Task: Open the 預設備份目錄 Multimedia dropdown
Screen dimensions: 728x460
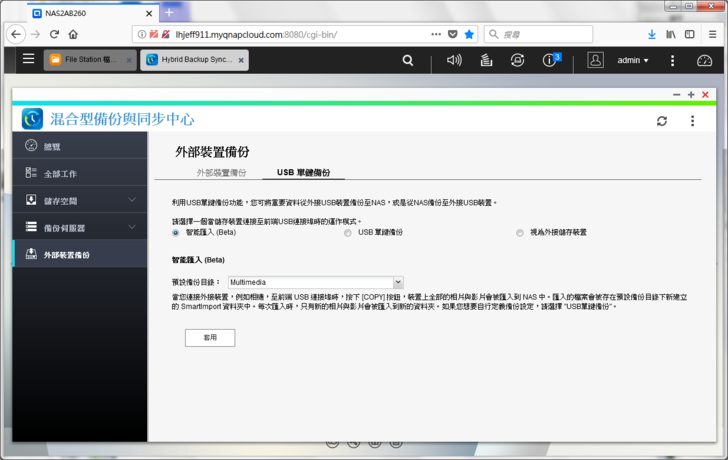Action: [x=315, y=283]
